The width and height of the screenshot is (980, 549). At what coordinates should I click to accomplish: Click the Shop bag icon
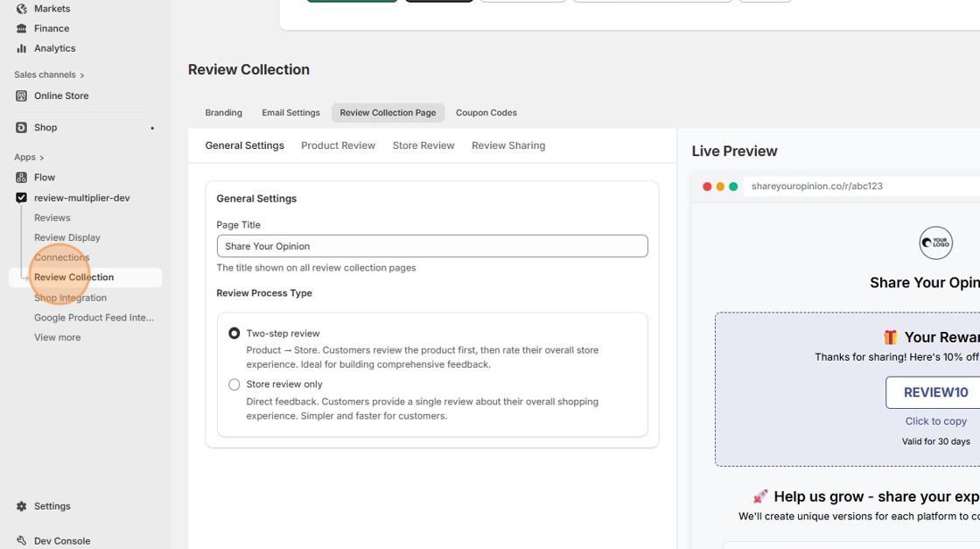point(22,128)
